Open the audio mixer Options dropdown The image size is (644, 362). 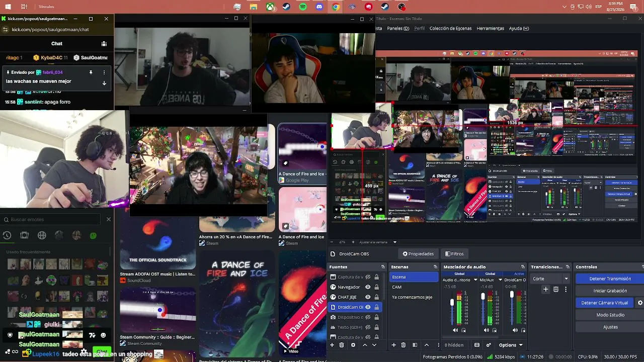point(511,345)
